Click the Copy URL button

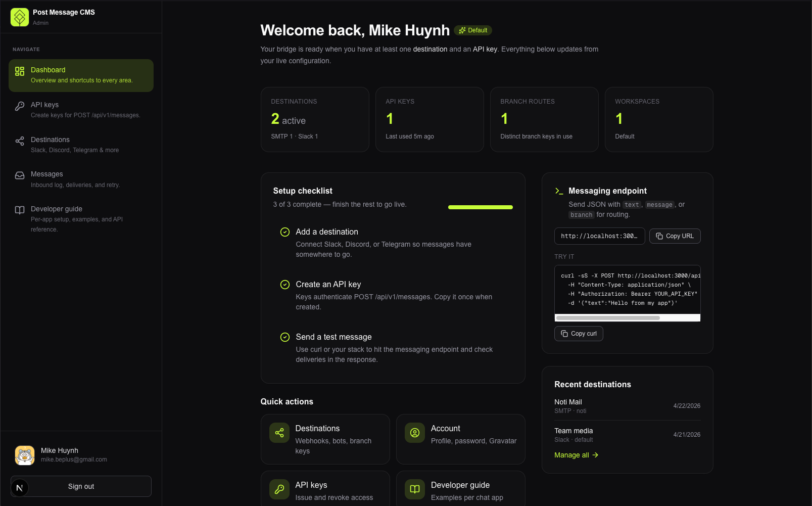(x=675, y=236)
